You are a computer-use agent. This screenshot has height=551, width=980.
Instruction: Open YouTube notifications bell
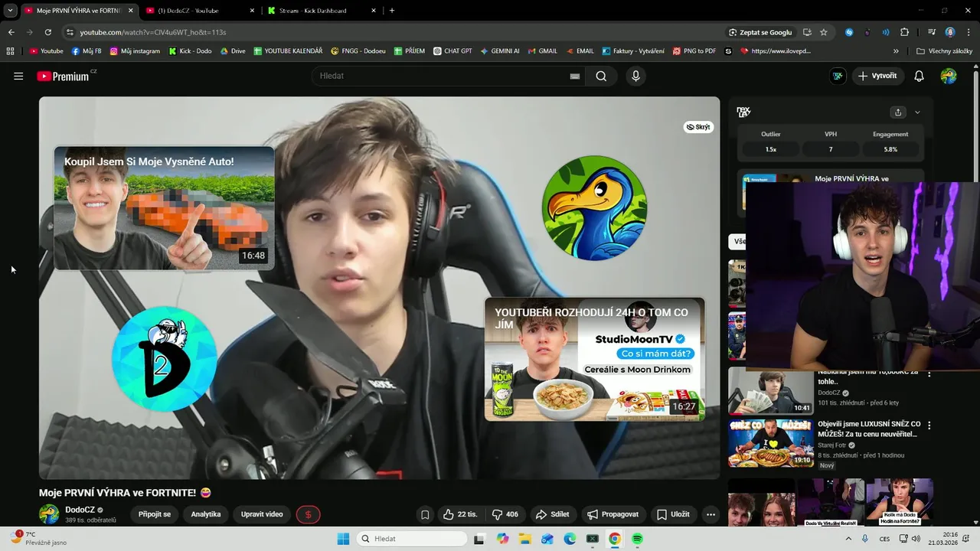click(919, 76)
